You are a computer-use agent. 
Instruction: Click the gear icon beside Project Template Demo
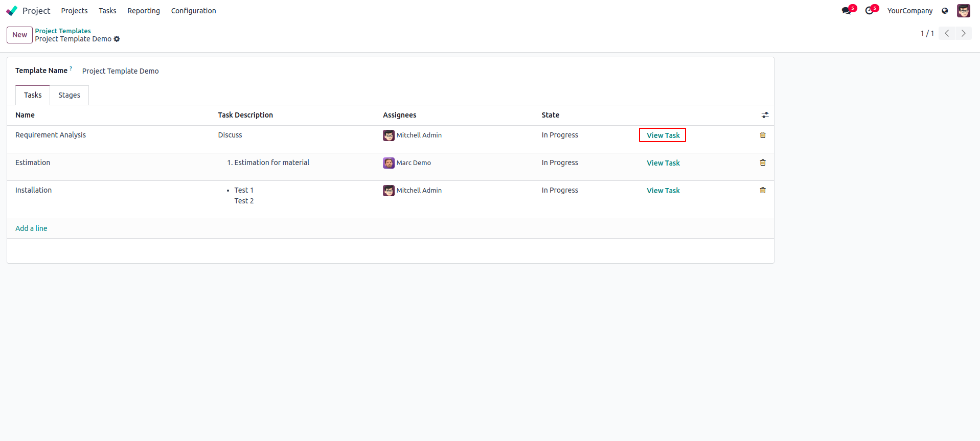coord(117,39)
